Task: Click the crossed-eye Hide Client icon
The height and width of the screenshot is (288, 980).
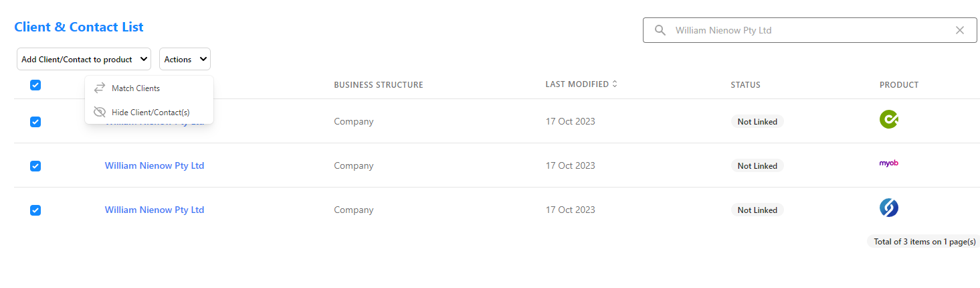Action: (x=100, y=112)
